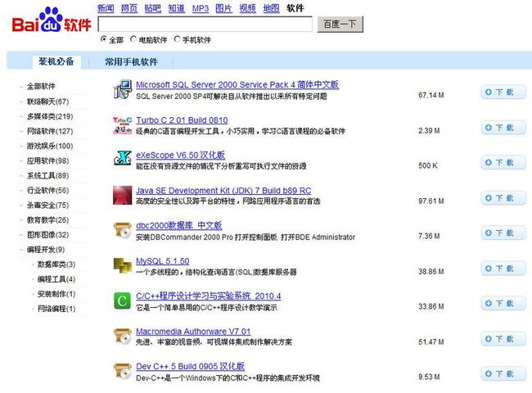
Task: Open the Microsoft SQL Server 2000 Service Pack 4 link
Action: [x=237, y=84]
